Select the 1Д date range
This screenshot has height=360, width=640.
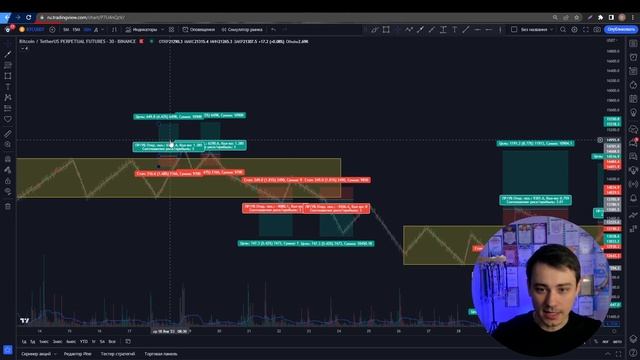(x=24, y=342)
